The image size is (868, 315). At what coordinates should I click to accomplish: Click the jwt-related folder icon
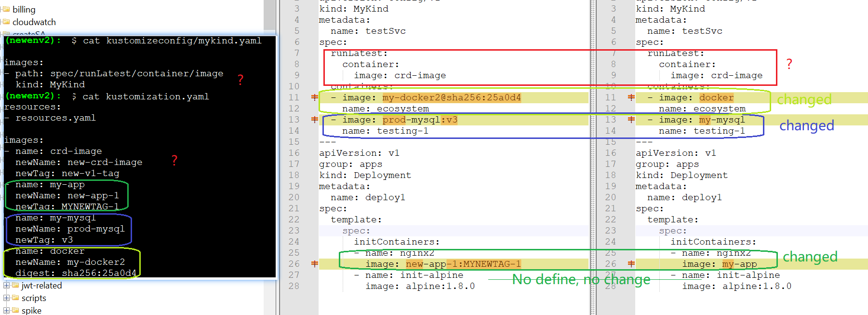(15, 285)
